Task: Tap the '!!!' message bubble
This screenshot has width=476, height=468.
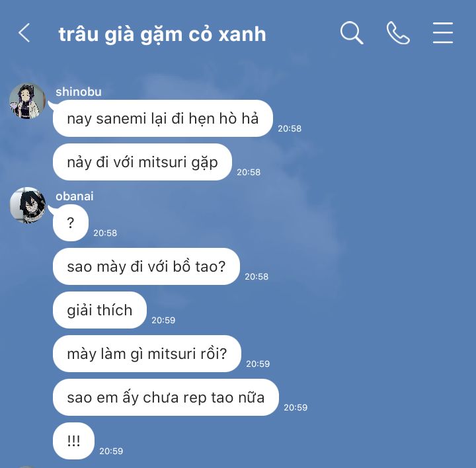Action: pos(74,441)
